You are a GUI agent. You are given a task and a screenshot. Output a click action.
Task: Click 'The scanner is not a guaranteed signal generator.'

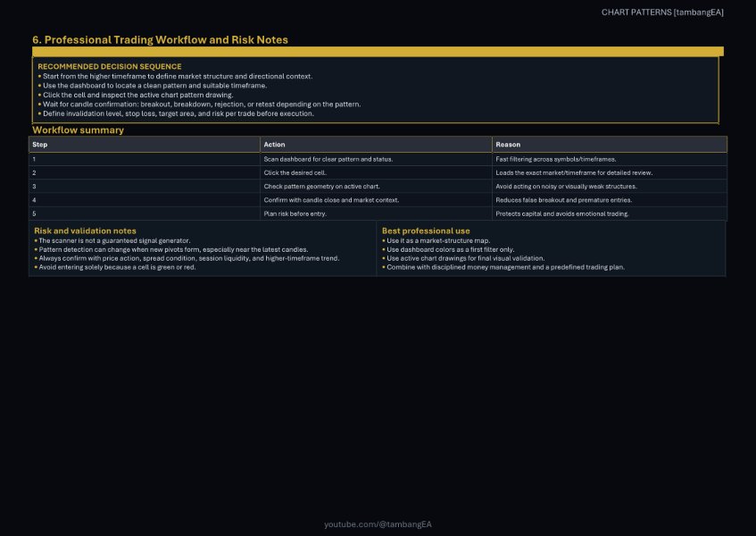(114, 240)
